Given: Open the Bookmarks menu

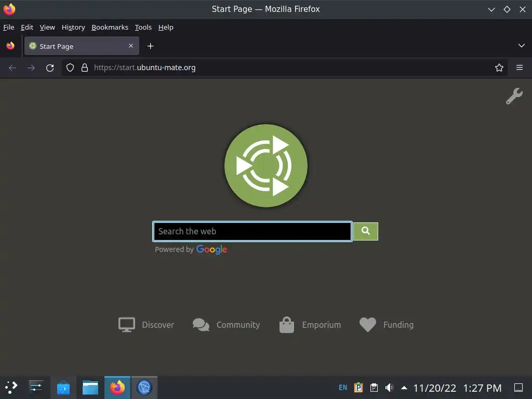Looking at the screenshot, I should [x=110, y=28].
